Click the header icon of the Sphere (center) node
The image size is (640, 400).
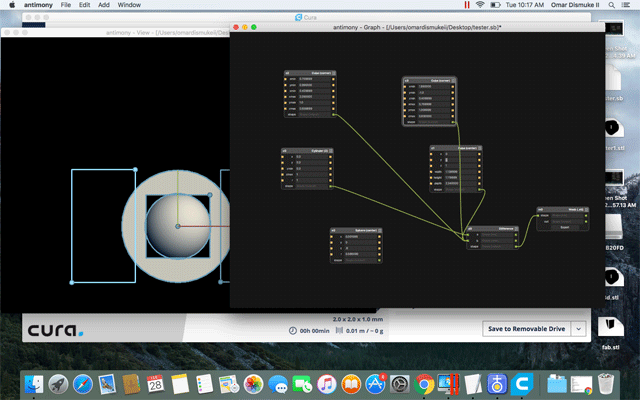[x=380, y=231]
